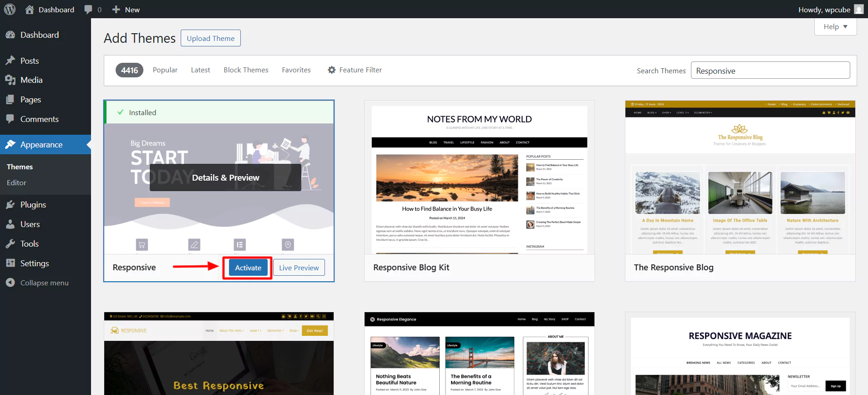This screenshot has width=868, height=395.
Task: Click the Tools wrench icon
Action: point(10,244)
